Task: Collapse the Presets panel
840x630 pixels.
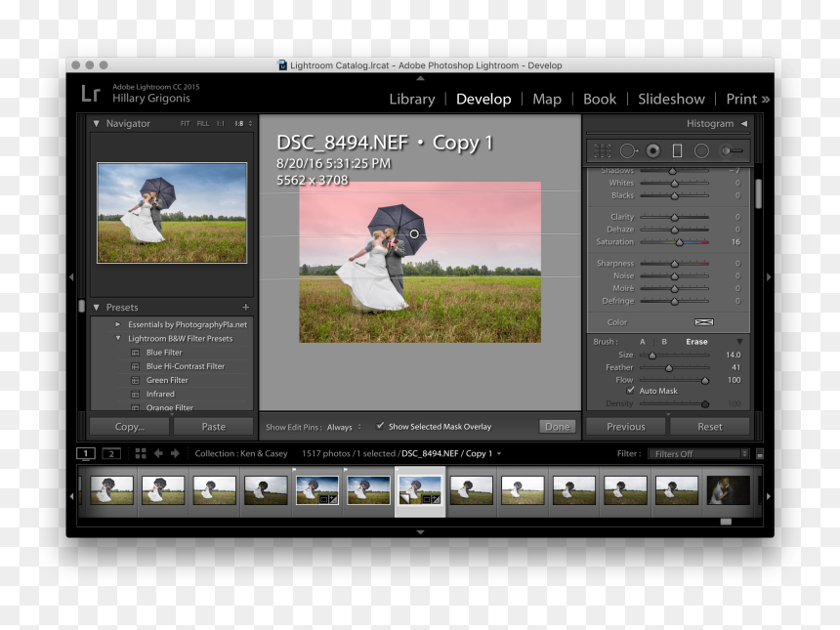Action: 97,307
